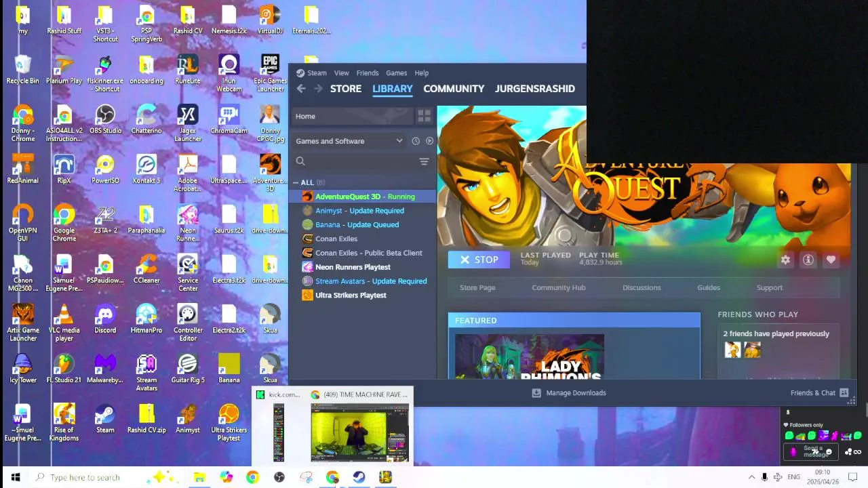The height and width of the screenshot is (488, 868).
Task: Toggle the taskbar microphone tray icon
Action: 764,477
